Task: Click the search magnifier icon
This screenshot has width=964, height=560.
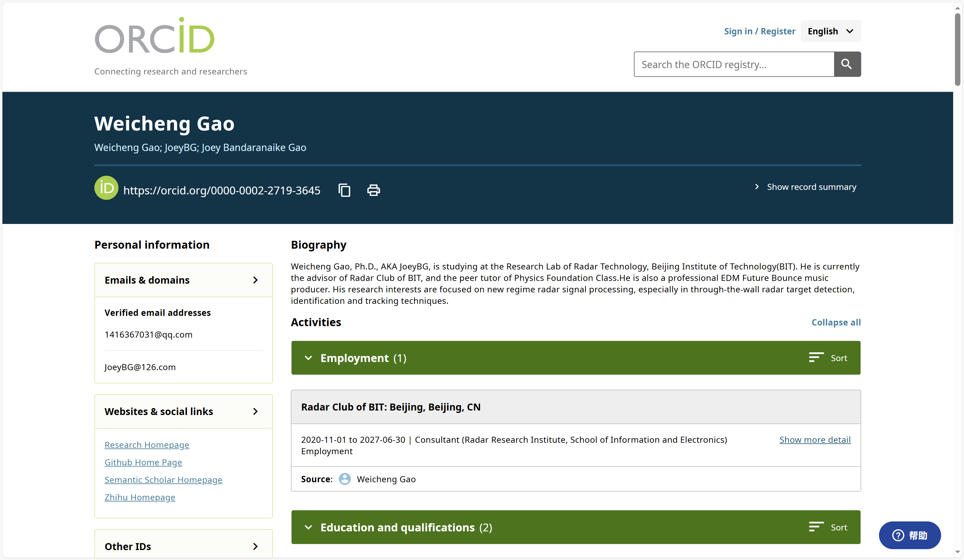Action: click(x=846, y=64)
